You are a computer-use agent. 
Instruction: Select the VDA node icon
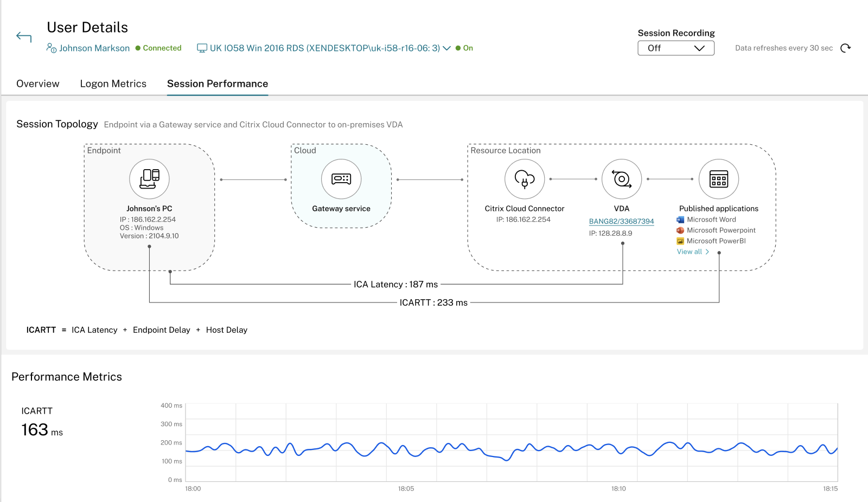(622, 179)
